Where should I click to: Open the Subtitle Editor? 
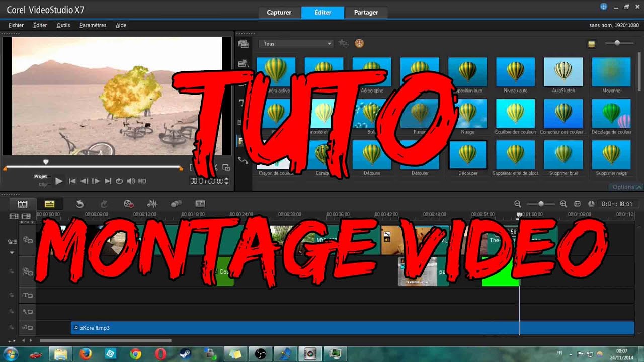200,204
